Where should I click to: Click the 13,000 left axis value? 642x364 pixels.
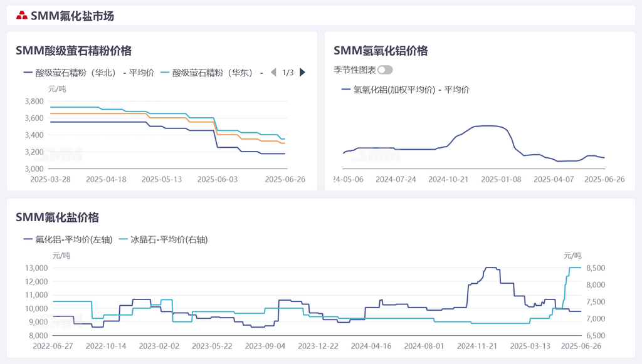36,268
